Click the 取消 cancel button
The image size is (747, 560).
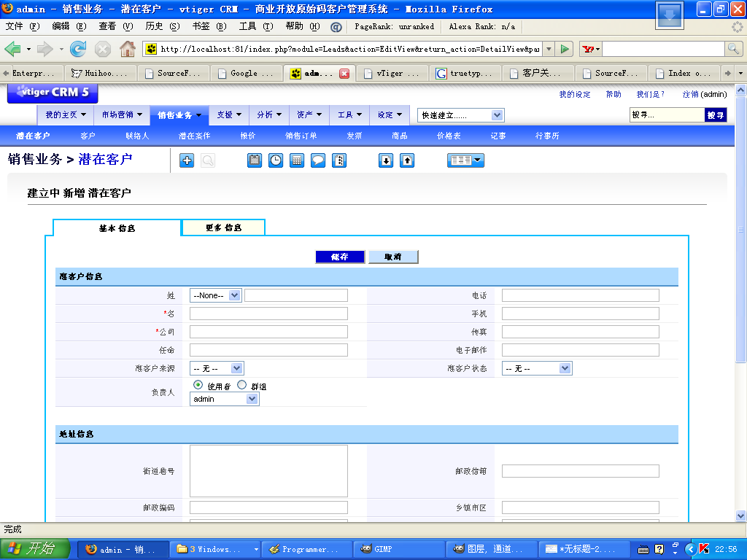pos(393,257)
